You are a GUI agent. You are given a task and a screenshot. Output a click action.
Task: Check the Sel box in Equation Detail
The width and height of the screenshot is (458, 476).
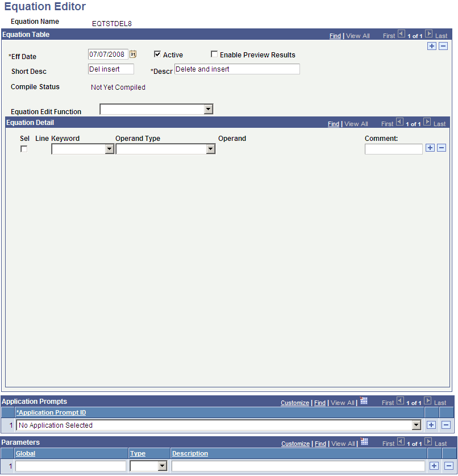(x=23, y=148)
